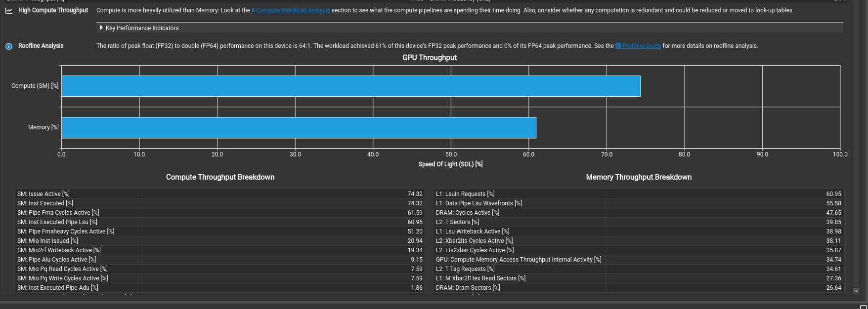Viewport: 868px width, 309px height.
Task: Select L1: M Xbar2l1tex Read Sectors [%]
Action: click(639, 278)
